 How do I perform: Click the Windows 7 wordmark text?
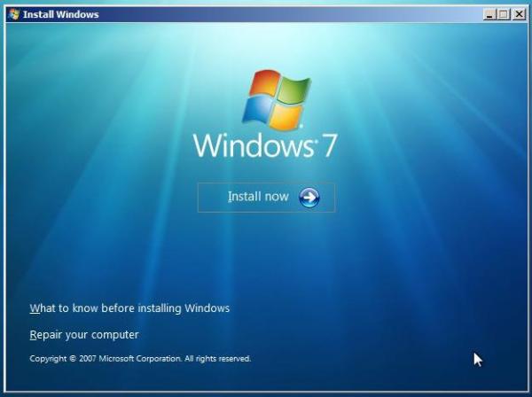[265, 145]
